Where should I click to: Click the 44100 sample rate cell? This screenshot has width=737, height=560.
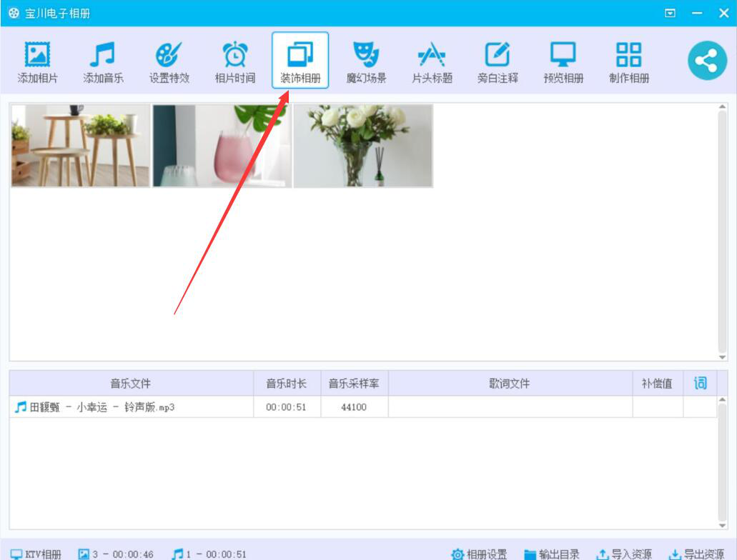[355, 407]
